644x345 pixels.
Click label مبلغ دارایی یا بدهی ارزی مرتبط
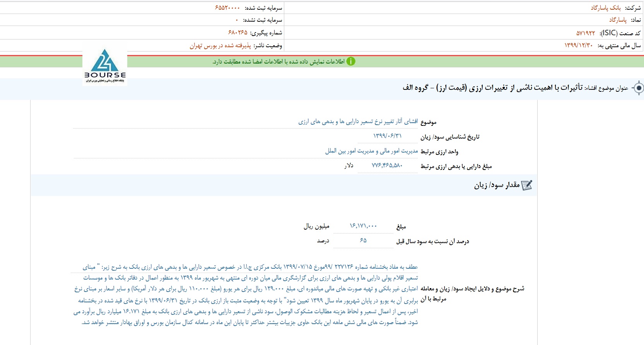coord(456,166)
